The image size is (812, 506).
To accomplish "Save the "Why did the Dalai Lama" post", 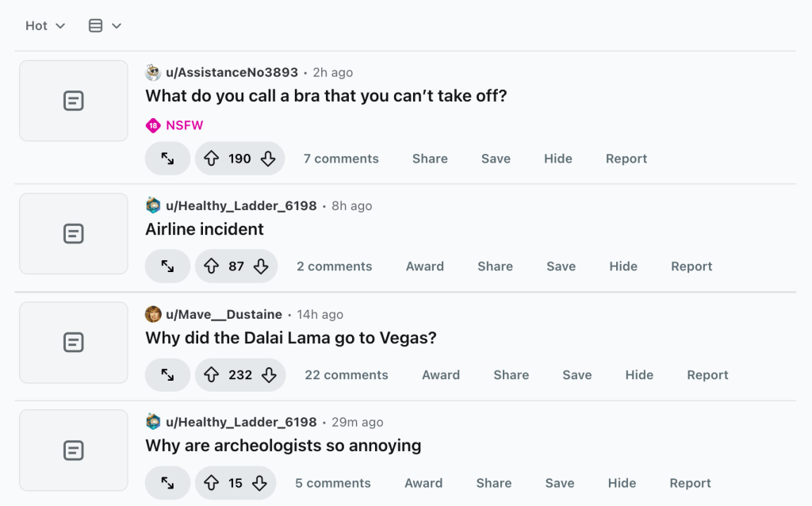I will click(576, 375).
